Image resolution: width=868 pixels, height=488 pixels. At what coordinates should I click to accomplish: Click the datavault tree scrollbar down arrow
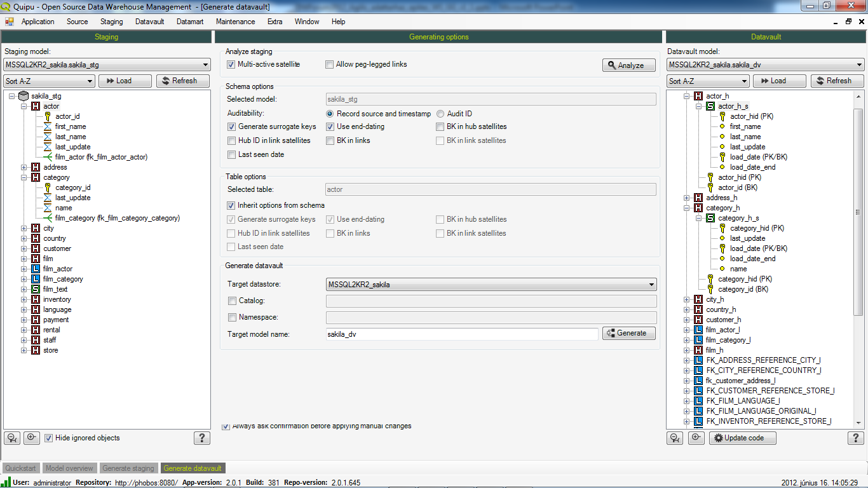pos(859,423)
